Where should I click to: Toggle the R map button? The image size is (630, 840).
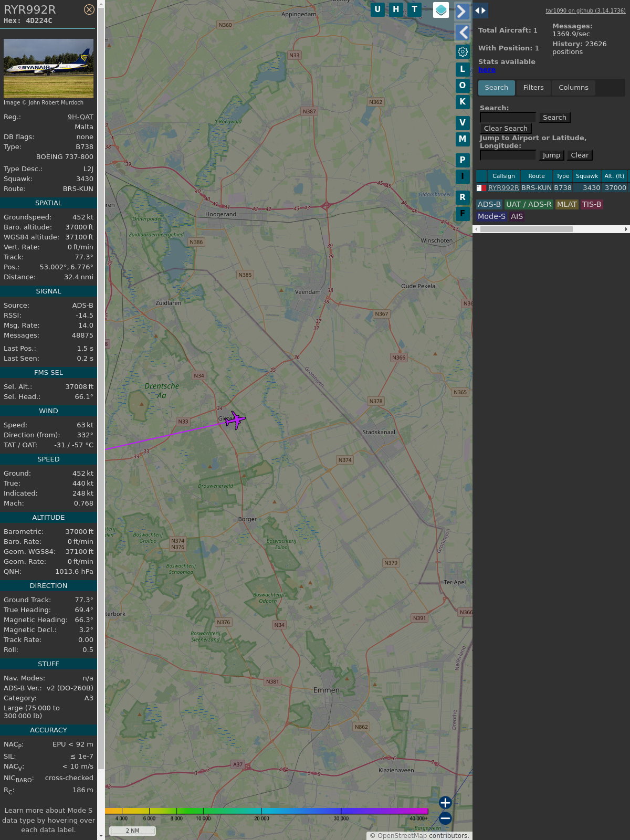[x=463, y=197]
